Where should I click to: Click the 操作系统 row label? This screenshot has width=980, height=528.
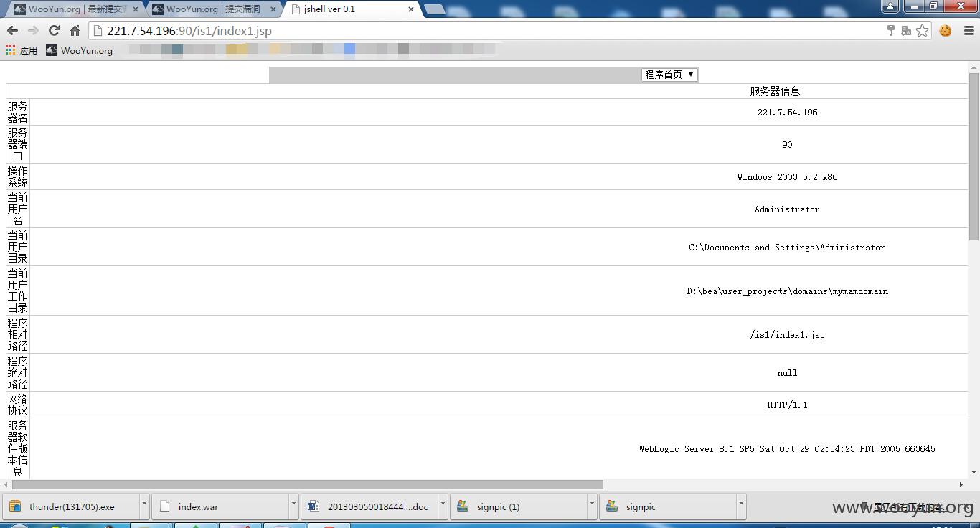tap(18, 176)
